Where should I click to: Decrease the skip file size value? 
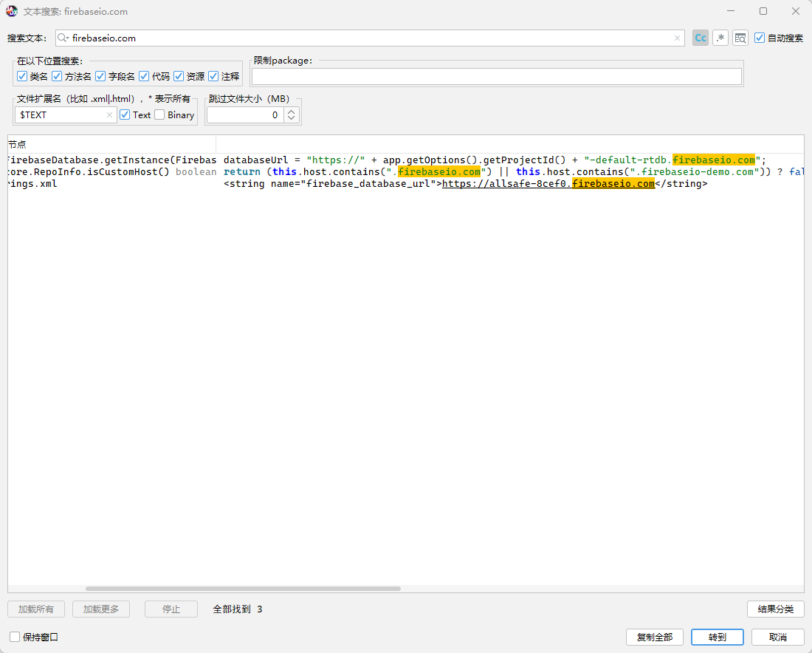[291, 119]
